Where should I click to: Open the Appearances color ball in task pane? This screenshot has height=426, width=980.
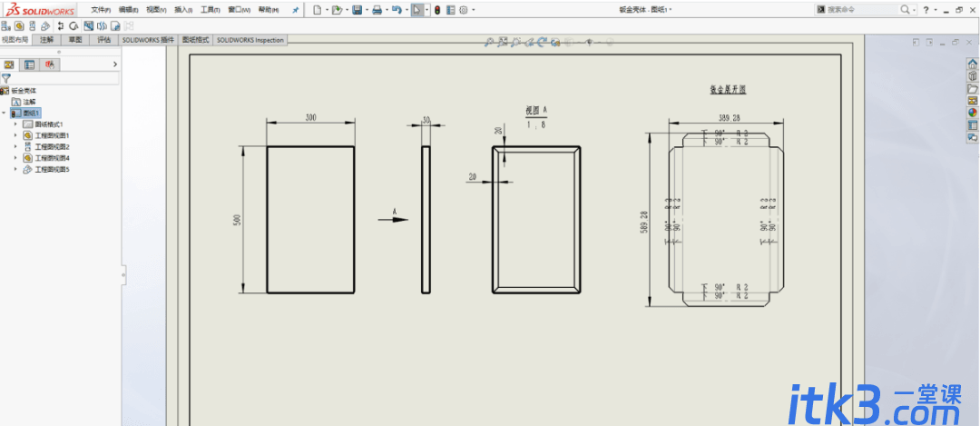point(973,114)
